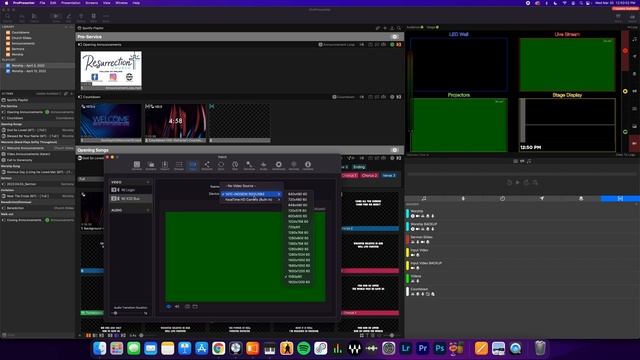The width and height of the screenshot is (640, 360).
Task: Switch to the audio music-note tab
Action: tap(424, 198)
